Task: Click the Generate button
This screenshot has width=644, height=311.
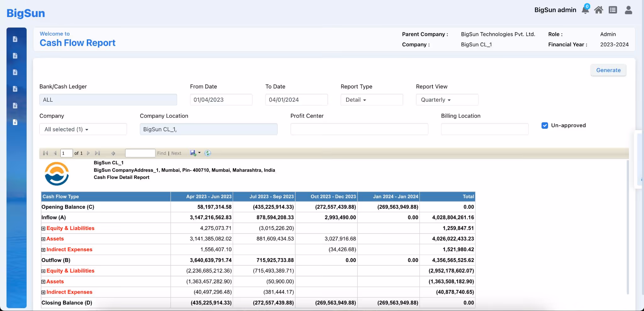Action: point(608,70)
